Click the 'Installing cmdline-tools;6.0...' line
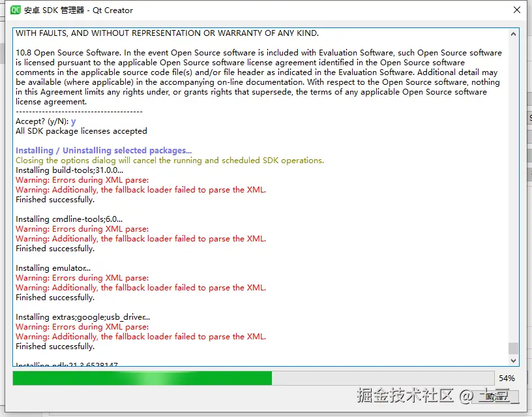The height and width of the screenshot is (417, 532). [x=69, y=219]
